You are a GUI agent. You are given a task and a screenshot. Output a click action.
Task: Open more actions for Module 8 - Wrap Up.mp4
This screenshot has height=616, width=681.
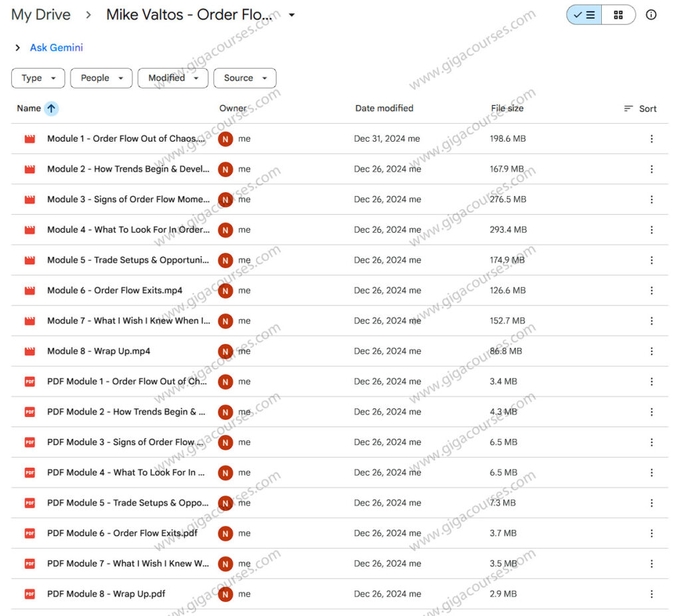(651, 351)
